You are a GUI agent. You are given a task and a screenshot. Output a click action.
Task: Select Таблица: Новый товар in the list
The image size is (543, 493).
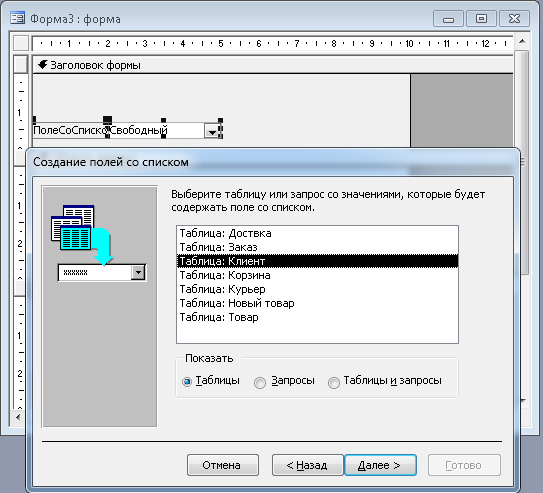317,303
